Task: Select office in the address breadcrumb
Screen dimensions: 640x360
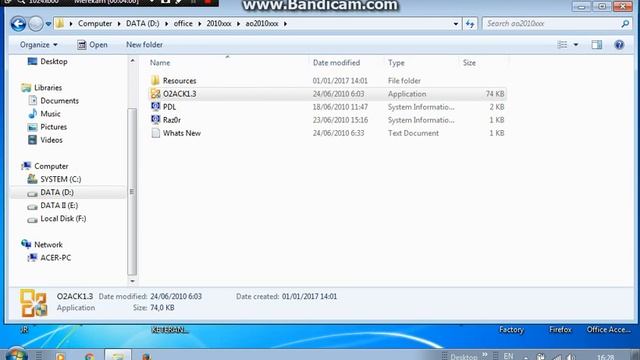Action: 183,24
